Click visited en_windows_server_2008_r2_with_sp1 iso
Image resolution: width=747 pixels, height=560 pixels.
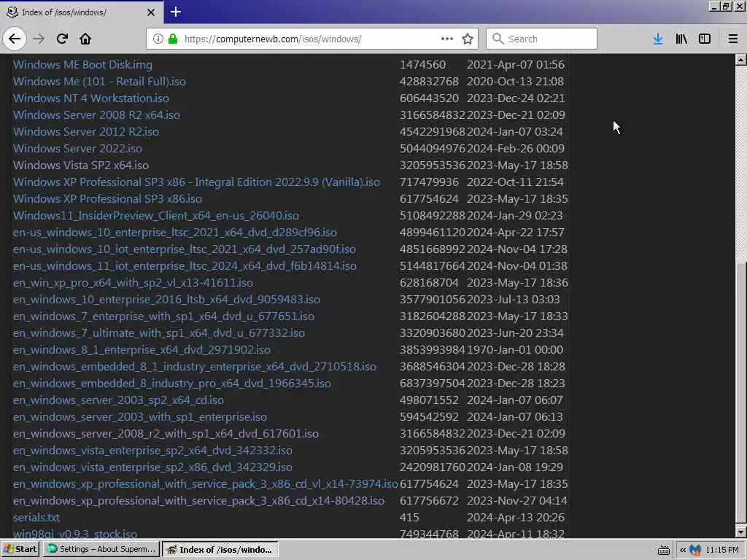coord(166,433)
